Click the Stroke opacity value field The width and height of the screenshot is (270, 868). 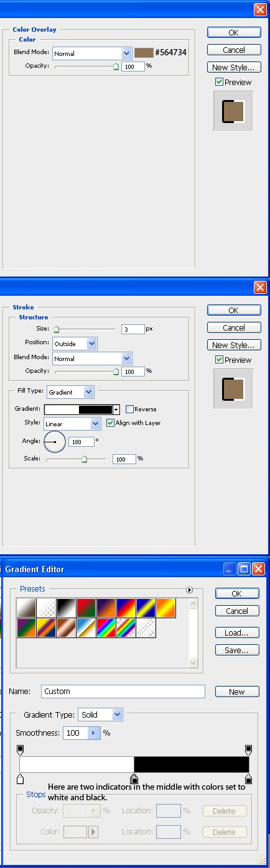tap(133, 372)
